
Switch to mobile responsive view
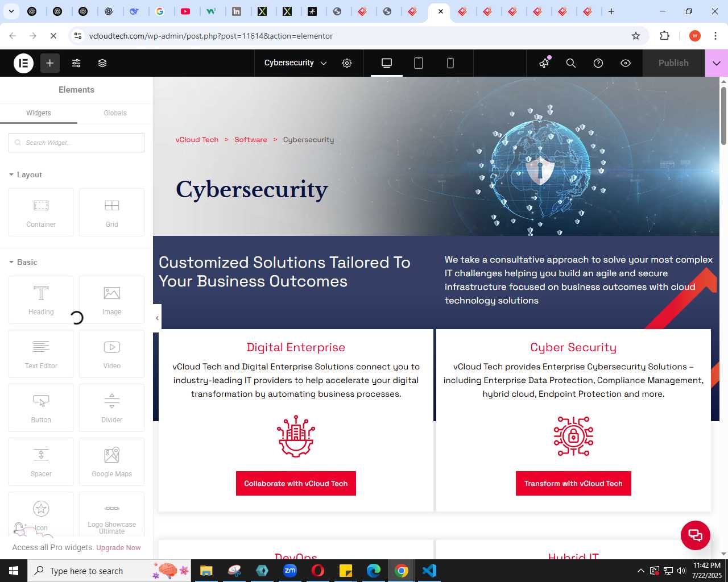click(x=450, y=63)
